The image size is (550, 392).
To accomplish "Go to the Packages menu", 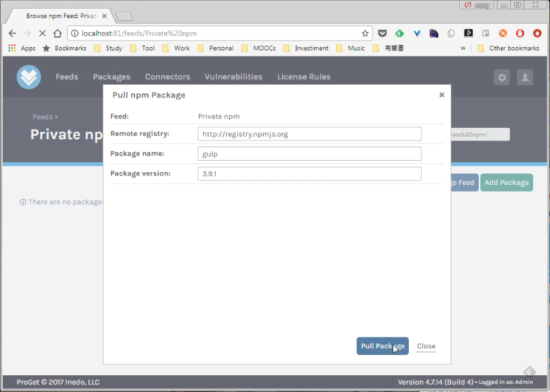I will click(112, 77).
